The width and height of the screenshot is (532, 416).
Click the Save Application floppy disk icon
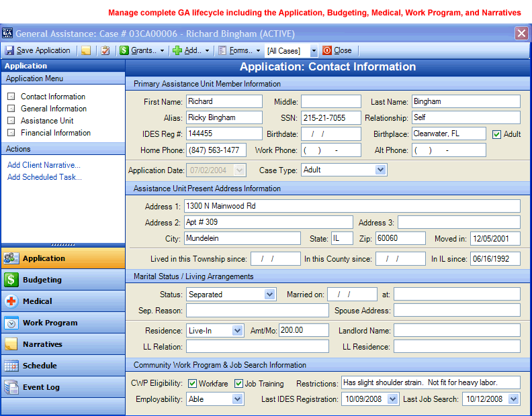tap(9, 50)
